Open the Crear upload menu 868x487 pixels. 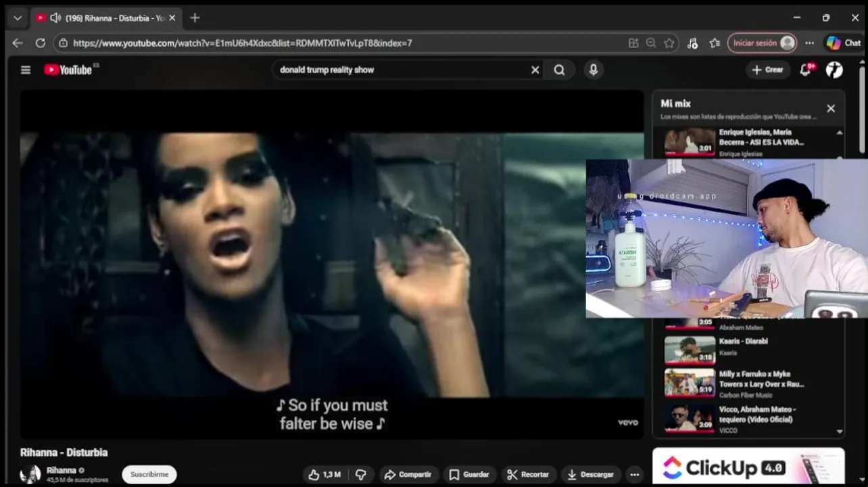tap(767, 70)
